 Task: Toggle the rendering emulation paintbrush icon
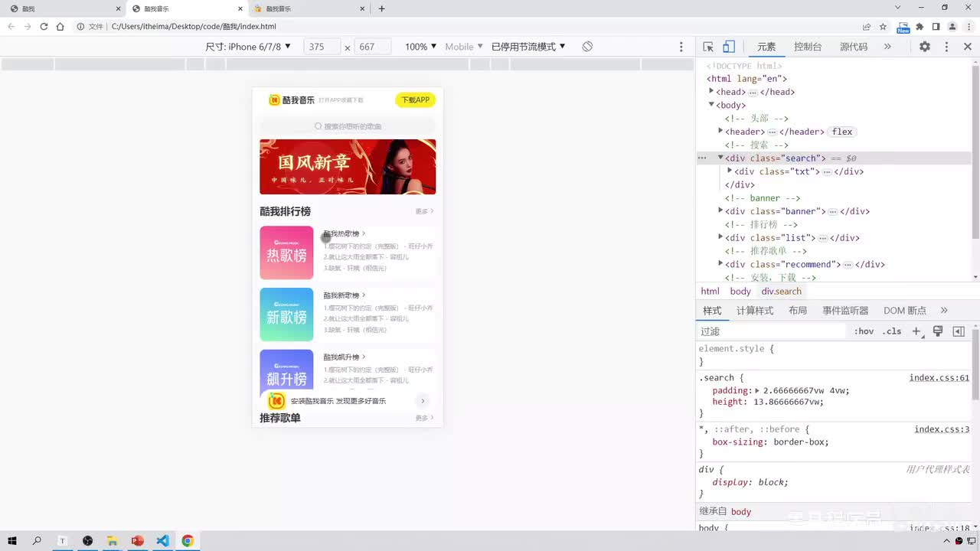point(938,331)
